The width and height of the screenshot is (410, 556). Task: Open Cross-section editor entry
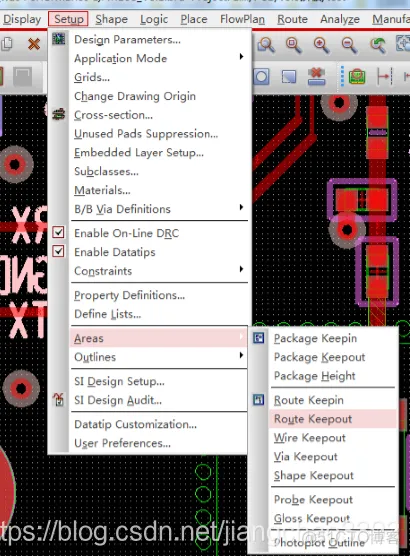[x=113, y=115]
